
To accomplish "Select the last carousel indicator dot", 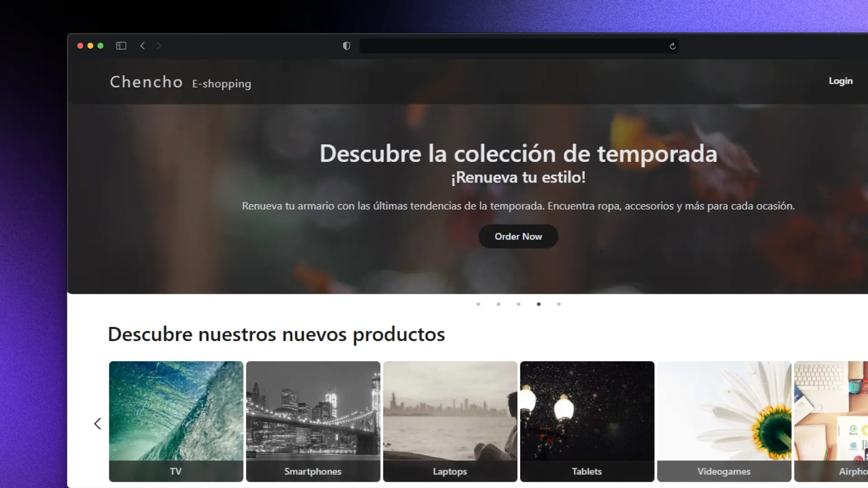I will (x=559, y=304).
